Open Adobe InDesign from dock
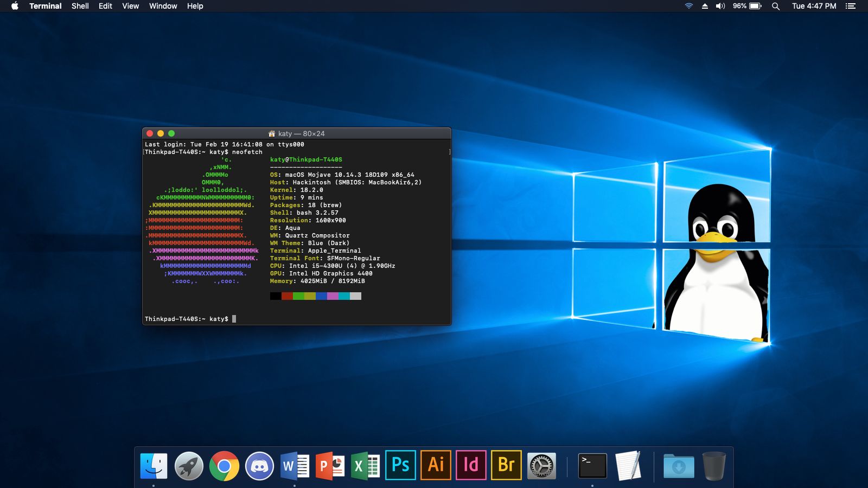The image size is (868, 488). tap(471, 465)
